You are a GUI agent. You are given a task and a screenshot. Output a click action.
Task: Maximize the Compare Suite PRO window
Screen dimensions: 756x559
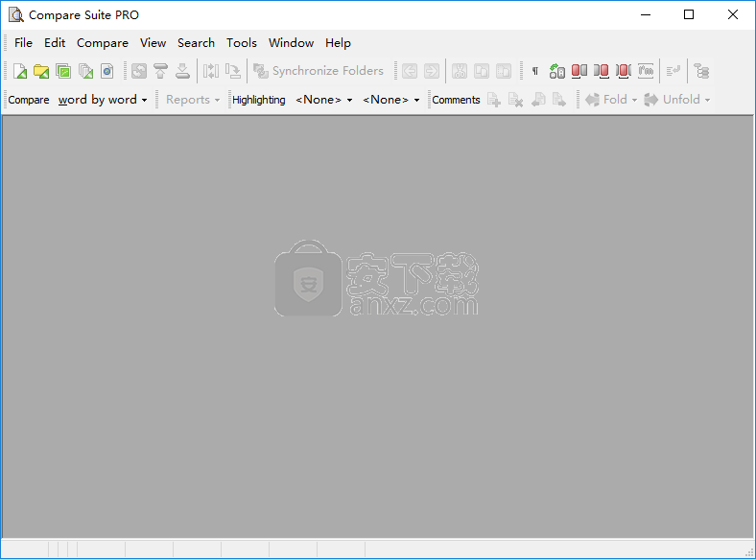689,15
